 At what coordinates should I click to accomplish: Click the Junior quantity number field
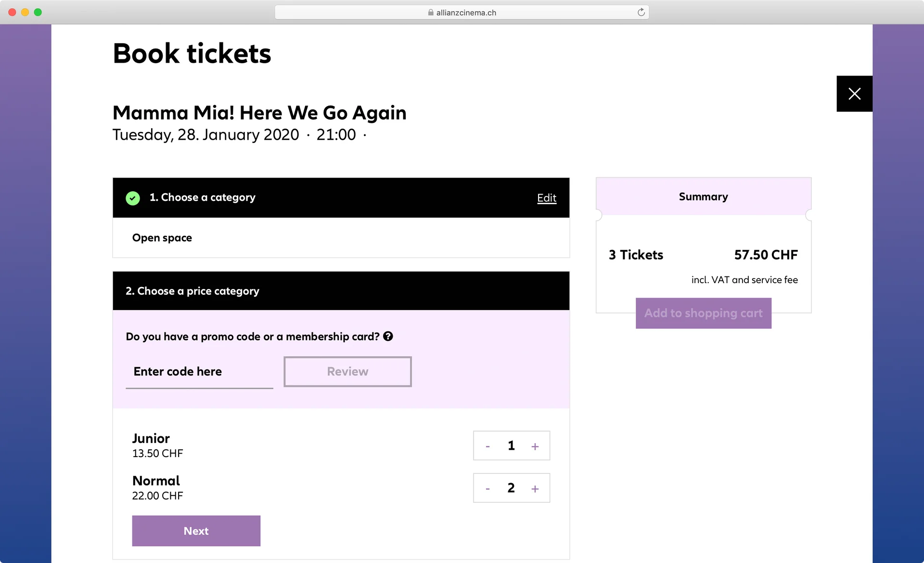[x=511, y=445]
